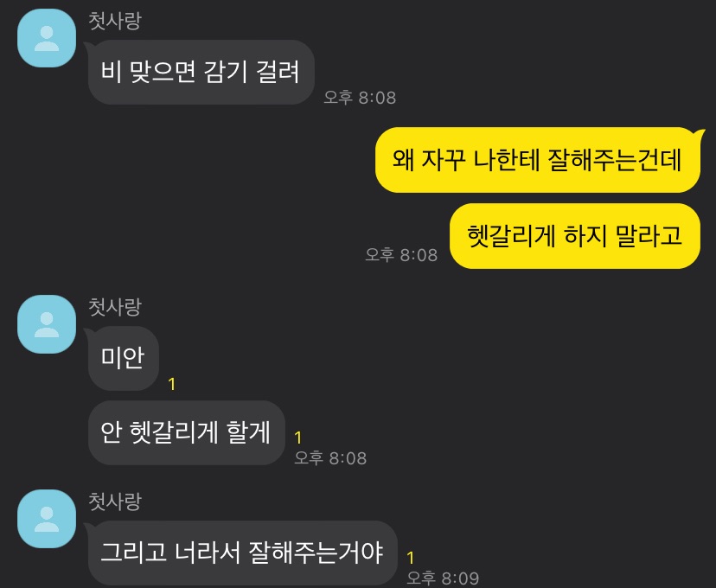Select the message 비 맞으면 감기 걸려
The image size is (716, 588).
201,72
